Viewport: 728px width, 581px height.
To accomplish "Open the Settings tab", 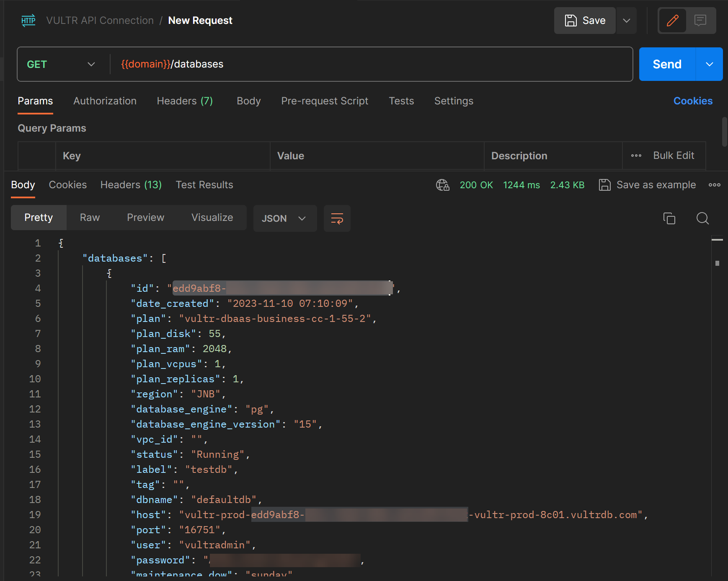I will 454,101.
